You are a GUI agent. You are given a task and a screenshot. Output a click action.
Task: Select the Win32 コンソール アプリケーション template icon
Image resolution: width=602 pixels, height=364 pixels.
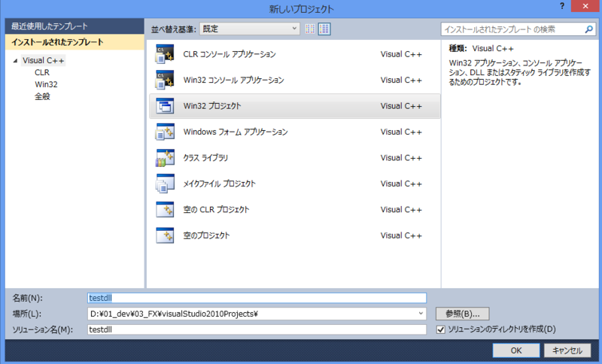pos(165,80)
